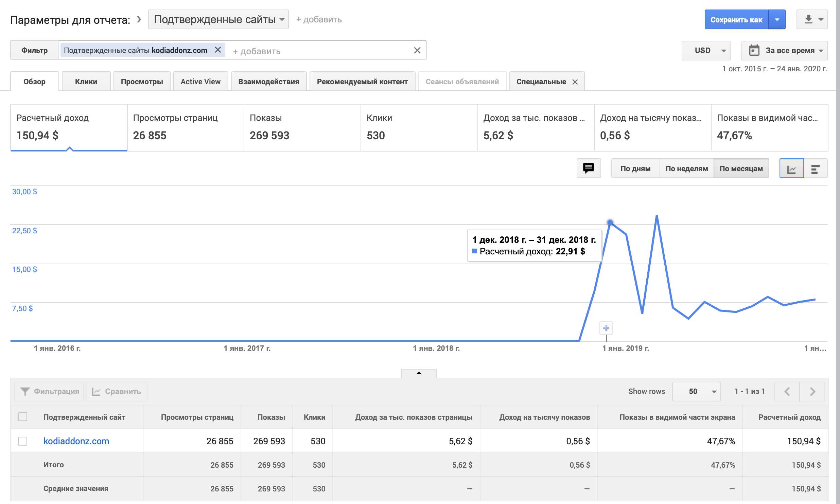The height and width of the screenshot is (504, 840).
Task: Clear all filters with the X
Action: click(417, 50)
